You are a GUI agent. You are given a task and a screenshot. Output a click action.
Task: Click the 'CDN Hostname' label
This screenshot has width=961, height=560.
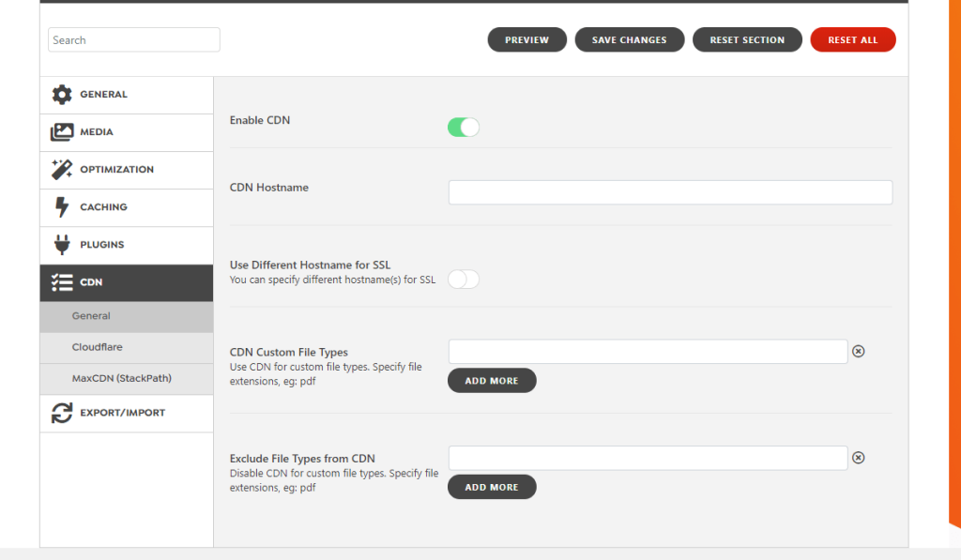tap(269, 188)
